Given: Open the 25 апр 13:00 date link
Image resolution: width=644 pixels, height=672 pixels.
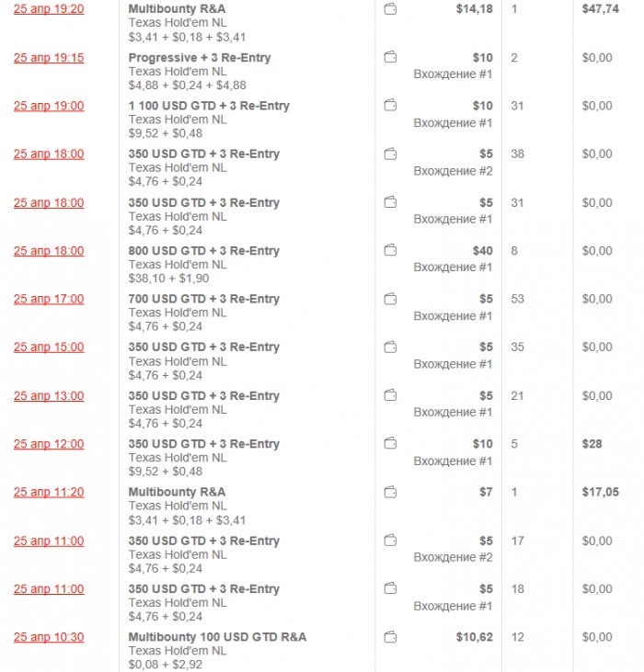Looking at the screenshot, I should click(x=49, y=396).
